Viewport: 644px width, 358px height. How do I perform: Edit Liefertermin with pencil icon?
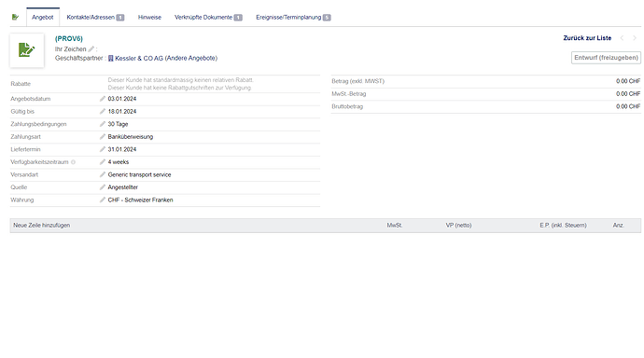click(x=103, y=149)
